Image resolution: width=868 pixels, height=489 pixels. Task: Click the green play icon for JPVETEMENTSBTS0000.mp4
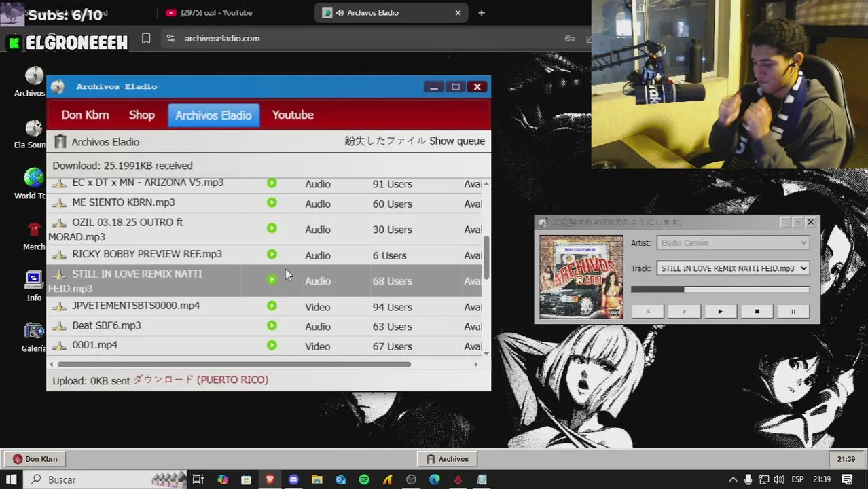(x=272, y=306)
